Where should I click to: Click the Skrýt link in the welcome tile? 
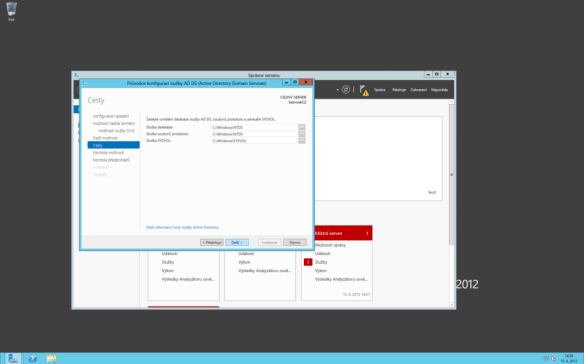[x=432, y=192]
